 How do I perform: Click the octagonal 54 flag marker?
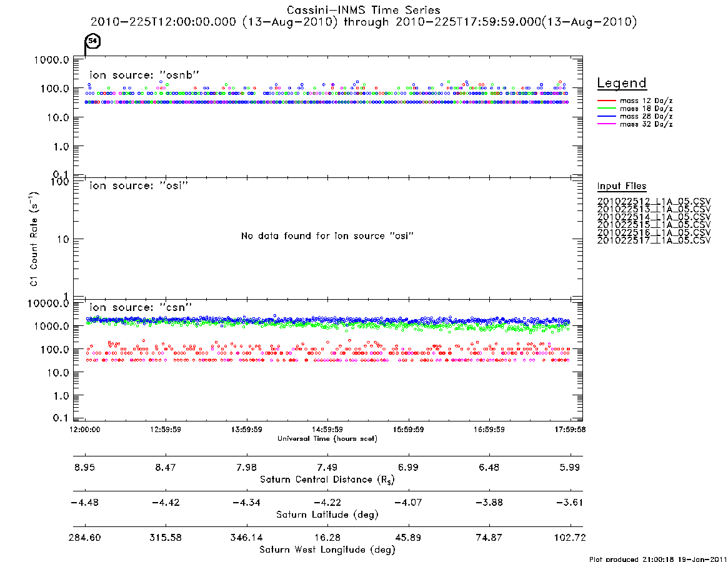pos(93,41)
